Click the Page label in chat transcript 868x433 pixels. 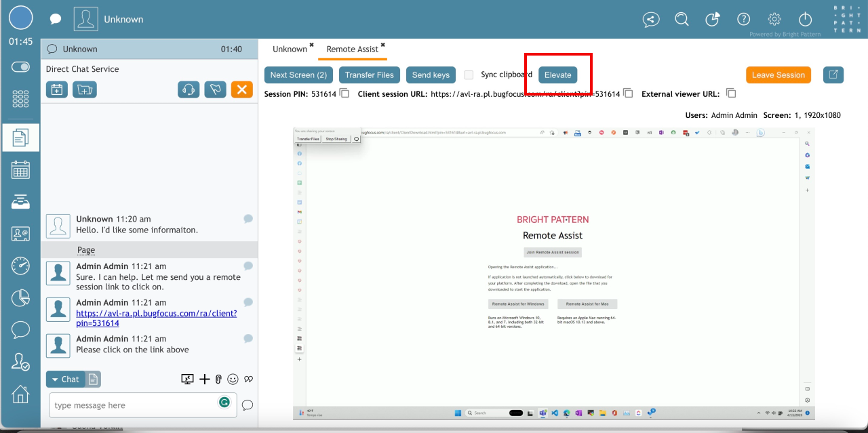(86, 250)
